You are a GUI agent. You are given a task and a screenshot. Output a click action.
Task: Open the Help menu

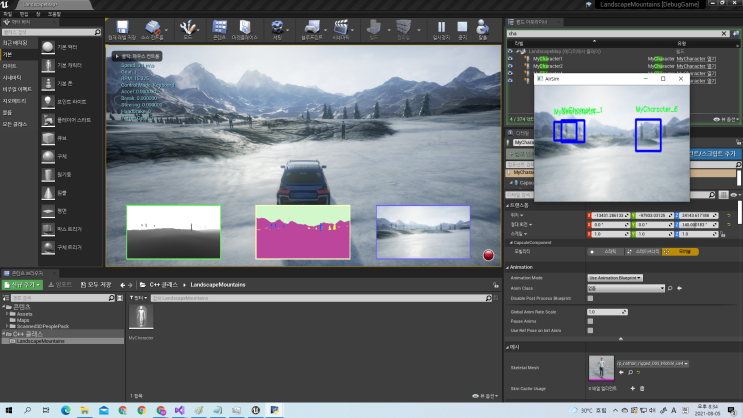(x=54, y=14)
